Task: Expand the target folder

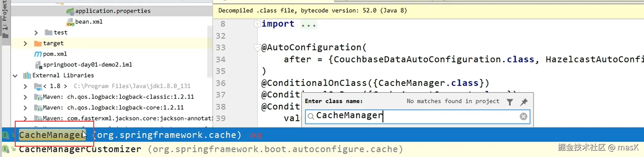Action: tap(25, 43)
